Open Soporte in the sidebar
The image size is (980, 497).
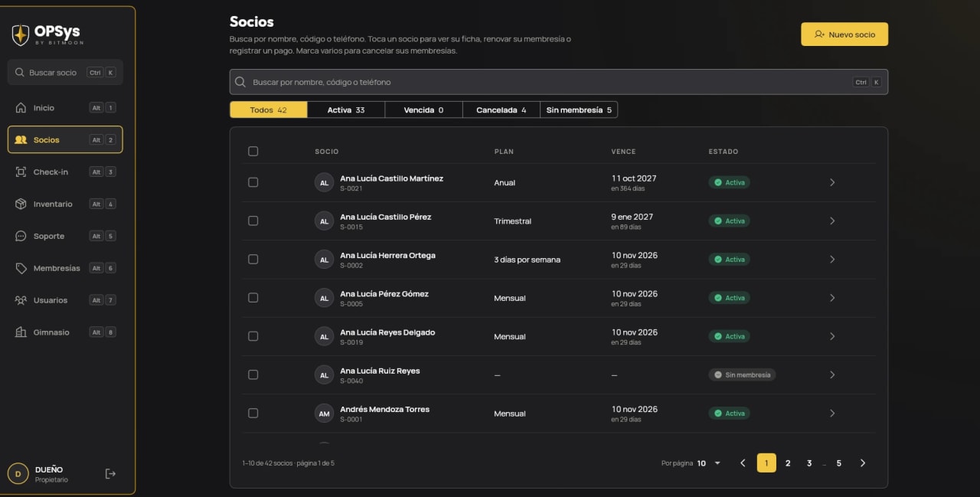click(x=65, y=237)
